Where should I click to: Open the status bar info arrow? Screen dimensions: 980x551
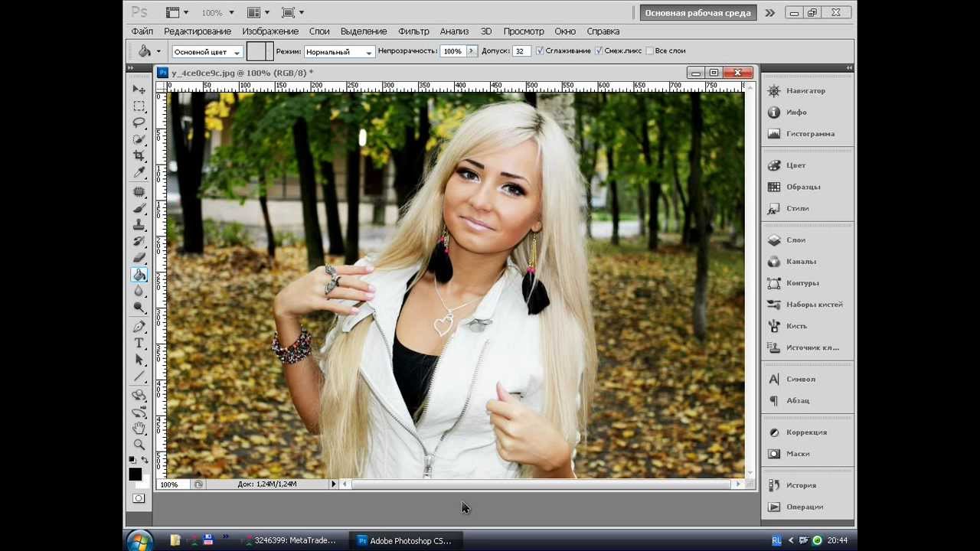point(333,484)
